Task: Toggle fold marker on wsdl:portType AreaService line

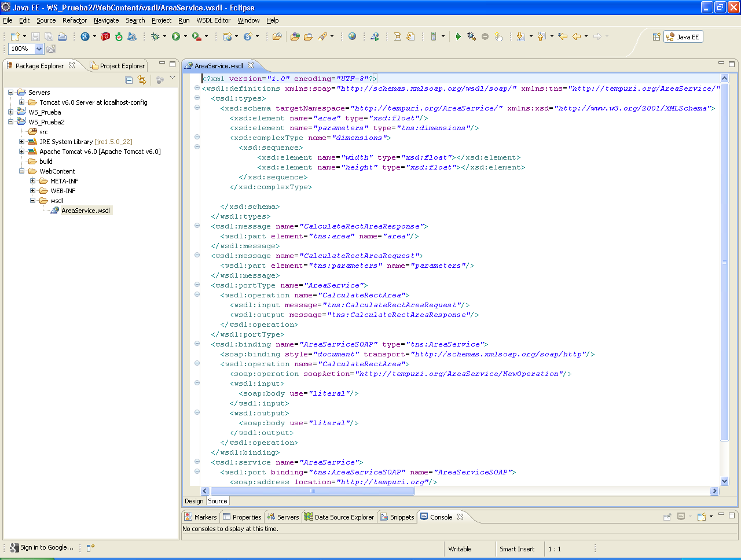Action: [197, 285]
